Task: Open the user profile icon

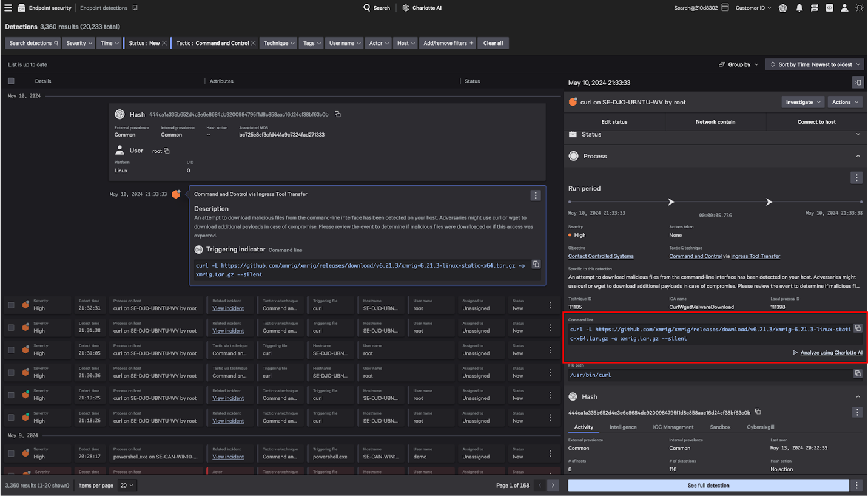Action: click(844, 8)
